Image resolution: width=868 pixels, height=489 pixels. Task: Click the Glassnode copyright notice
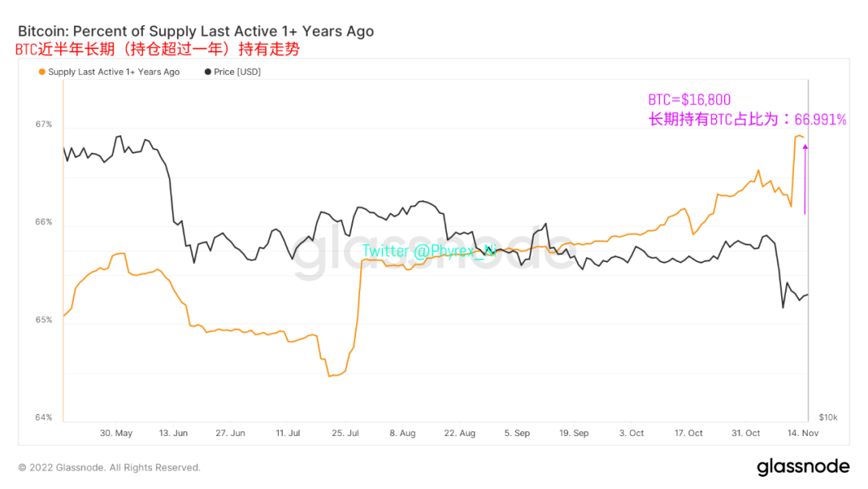(109, 467)
